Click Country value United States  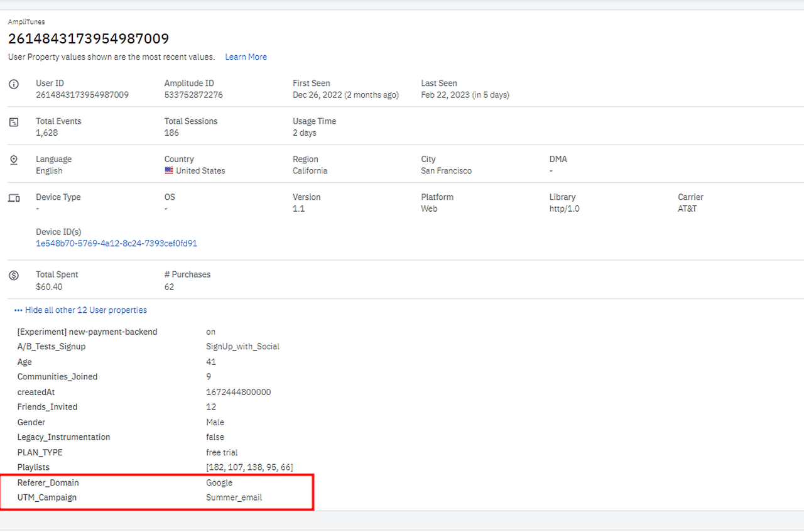point(200,171)
